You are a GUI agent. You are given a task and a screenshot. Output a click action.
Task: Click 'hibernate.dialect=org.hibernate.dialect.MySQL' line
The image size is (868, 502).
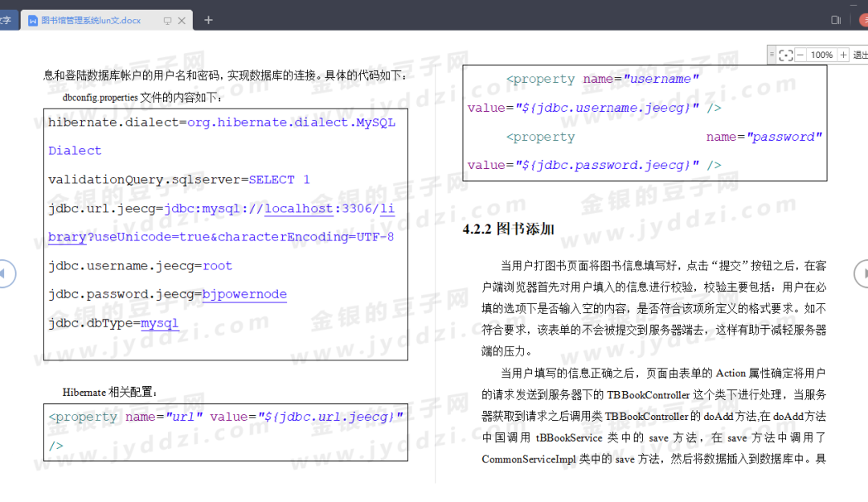pos(222,122)
